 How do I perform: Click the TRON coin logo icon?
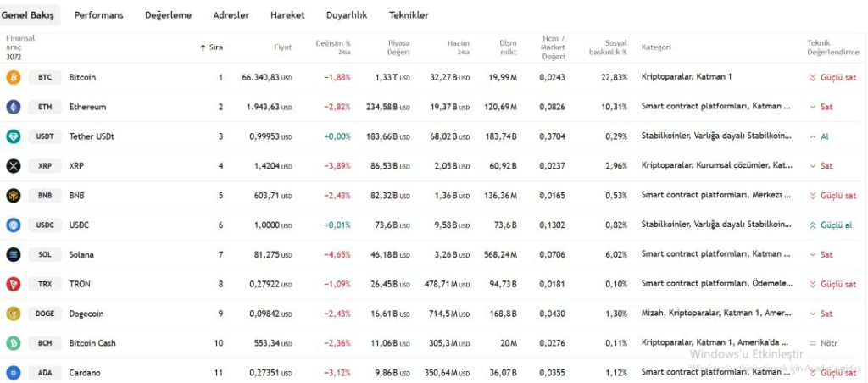14,284
